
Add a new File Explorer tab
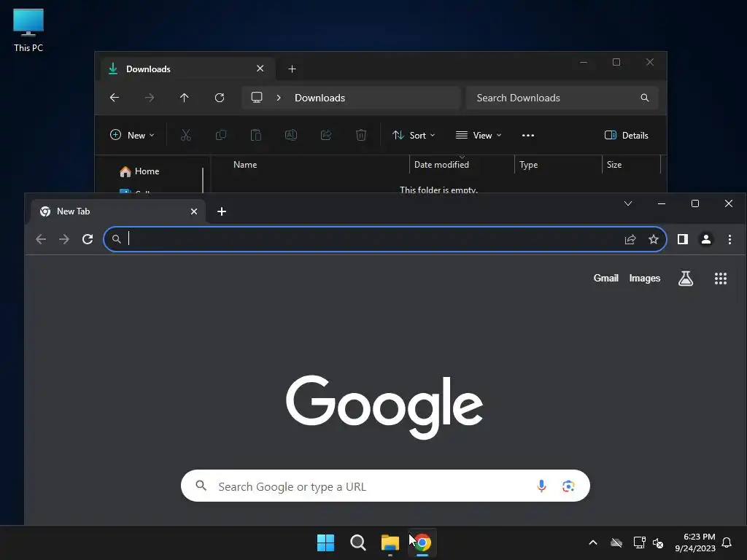292,69
